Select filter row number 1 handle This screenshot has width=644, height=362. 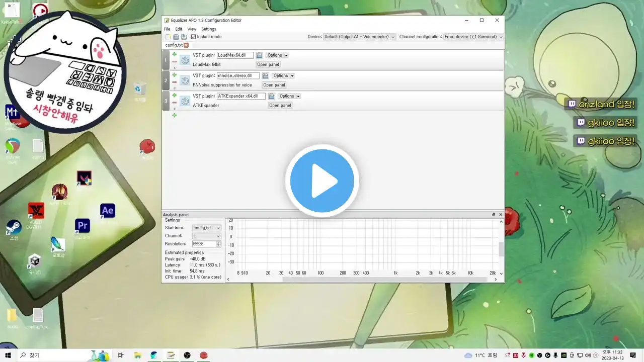(166, 60)
